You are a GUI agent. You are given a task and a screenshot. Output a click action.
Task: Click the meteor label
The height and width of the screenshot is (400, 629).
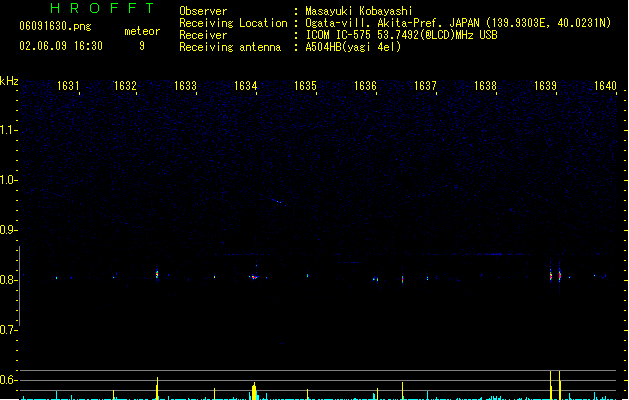pyautogui.click(x=142, y=31)
